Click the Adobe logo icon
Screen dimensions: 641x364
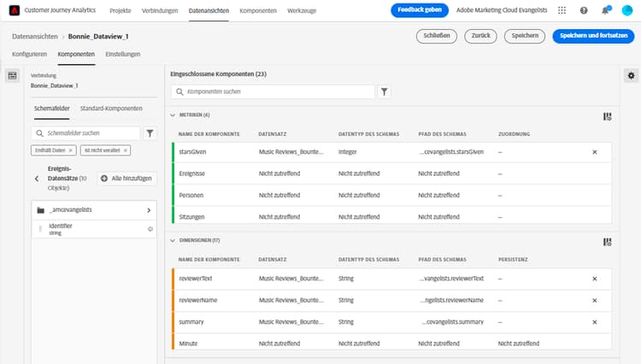pos(15,10)
